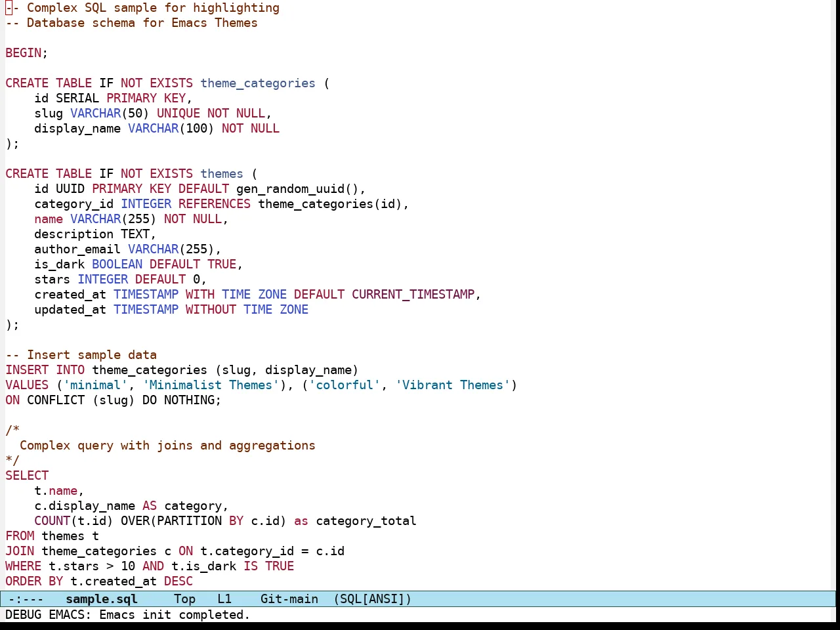Screen dimensions: 840x630
Task: Open the SQL[ANSI] major mode menu
Action: point(372,598)
